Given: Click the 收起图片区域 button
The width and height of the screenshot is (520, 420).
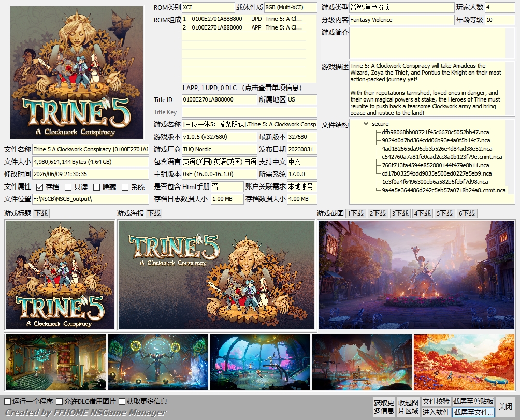Looking at the screenshot, I should coord(408,407).
